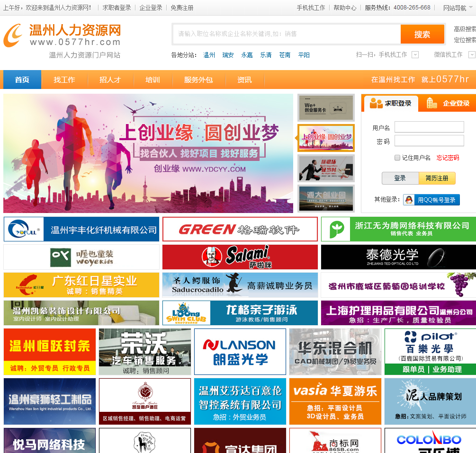The height and width of the screenshot is (453, 476).
Task: Open 温州凯慕装饰设计有限公司 banner
Action: click(81, 313)
